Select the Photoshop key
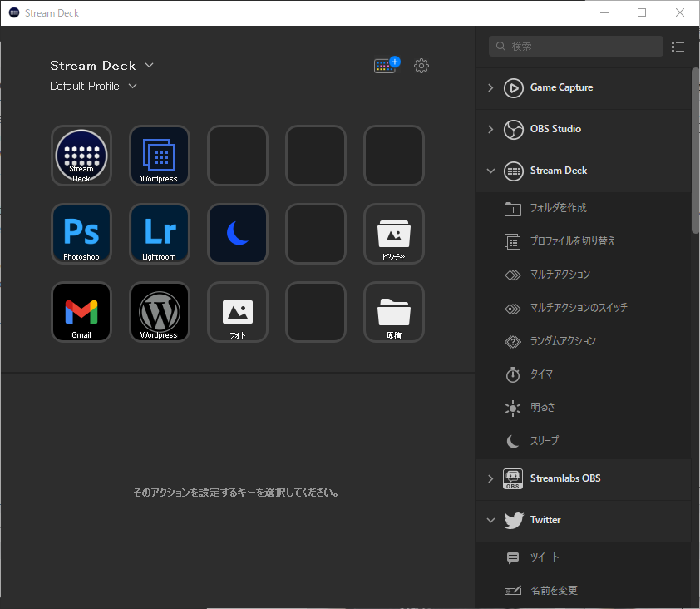Image resolution: width=700 pixels, height=609 pixels. (x=81, y=234)
